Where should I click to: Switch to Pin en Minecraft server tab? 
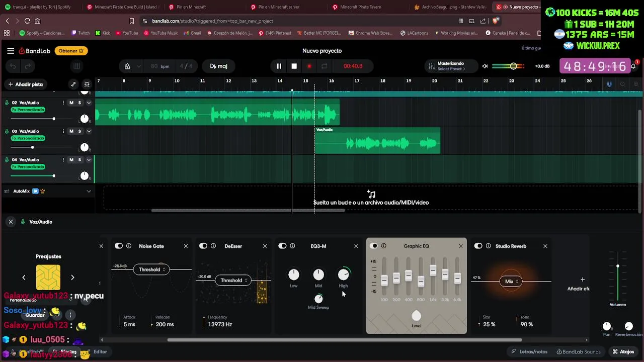coord(279,7)
